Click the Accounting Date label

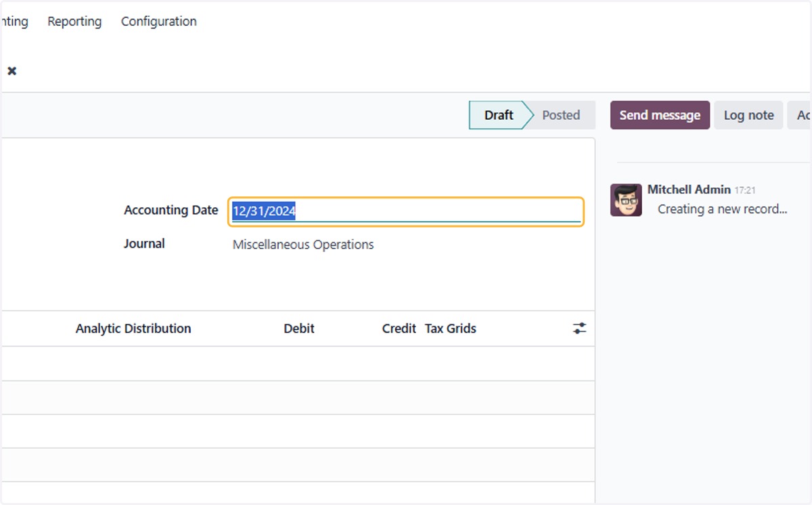(x=171, y=211)
